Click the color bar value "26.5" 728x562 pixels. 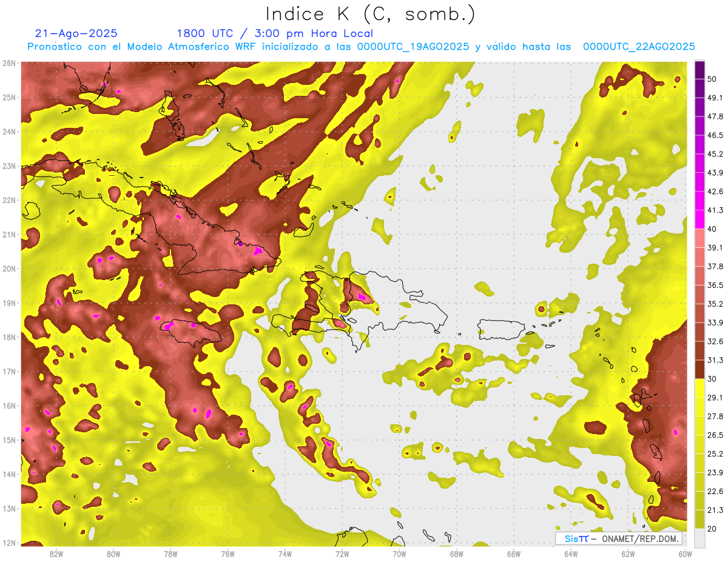coord(715,435)
